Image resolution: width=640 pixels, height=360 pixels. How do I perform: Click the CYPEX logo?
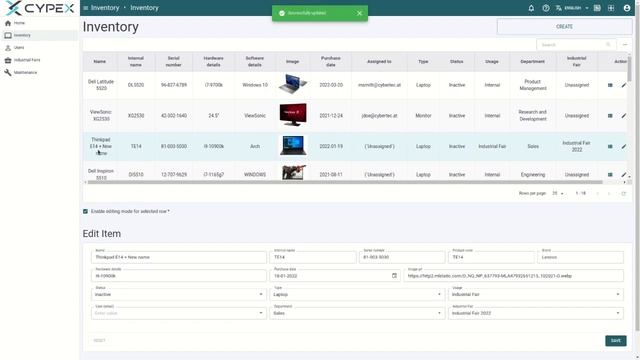point(40,8)
